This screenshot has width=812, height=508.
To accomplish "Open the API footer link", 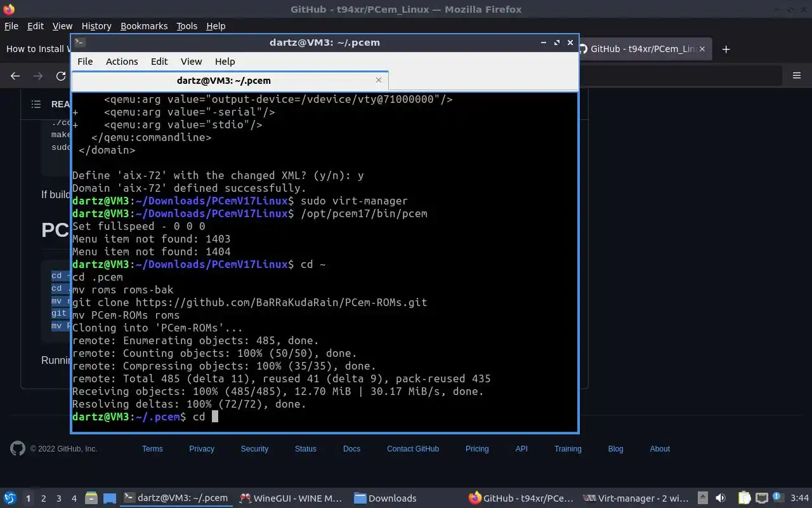I will click(521, 449).
